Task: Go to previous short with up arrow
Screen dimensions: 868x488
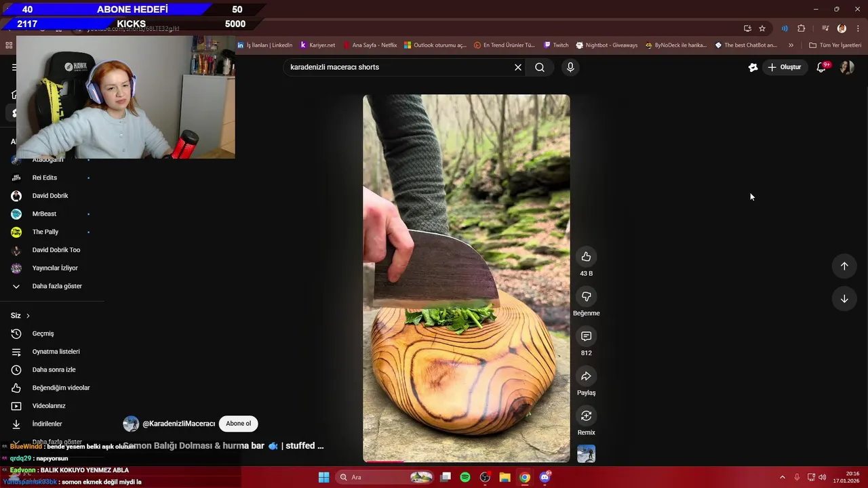Action: click(844, 266)
